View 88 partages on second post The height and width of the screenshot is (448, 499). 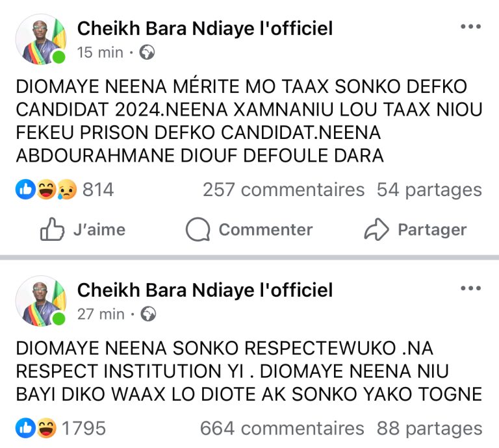click(429, 429)
